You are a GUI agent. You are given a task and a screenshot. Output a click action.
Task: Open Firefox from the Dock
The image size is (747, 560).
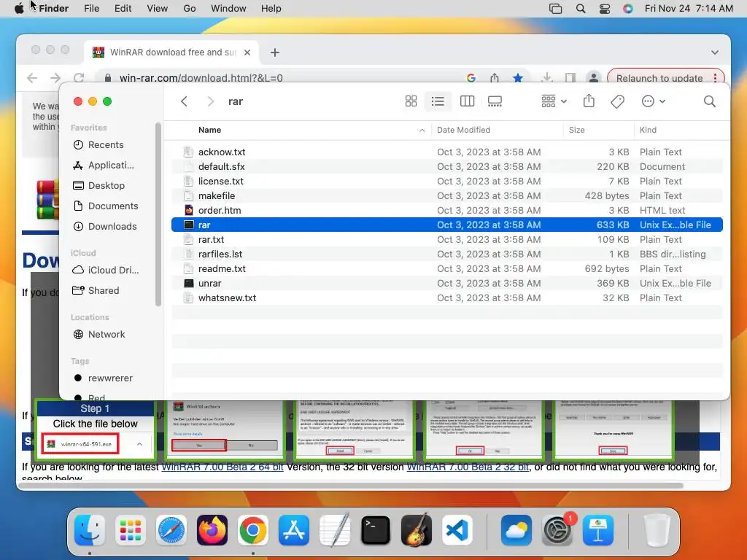click(212, 530)
